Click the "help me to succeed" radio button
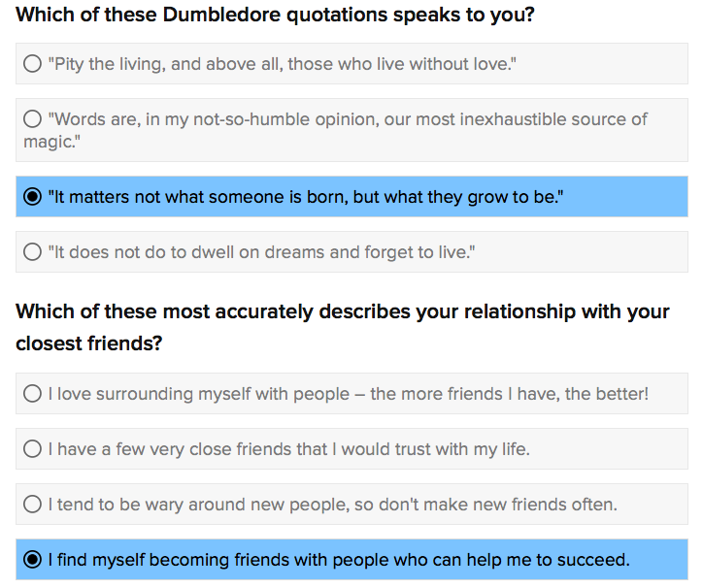 tap(32, 560)
